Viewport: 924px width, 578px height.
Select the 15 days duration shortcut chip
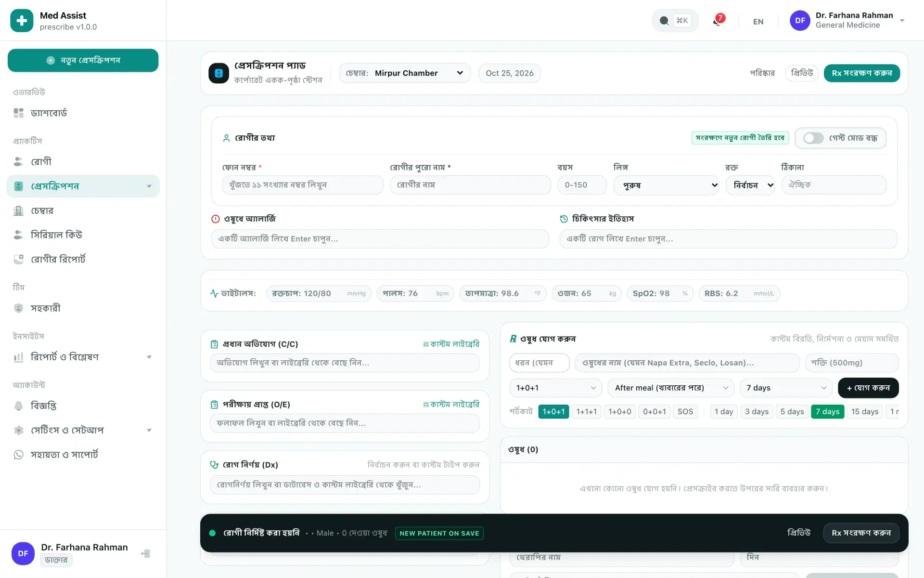864,412
